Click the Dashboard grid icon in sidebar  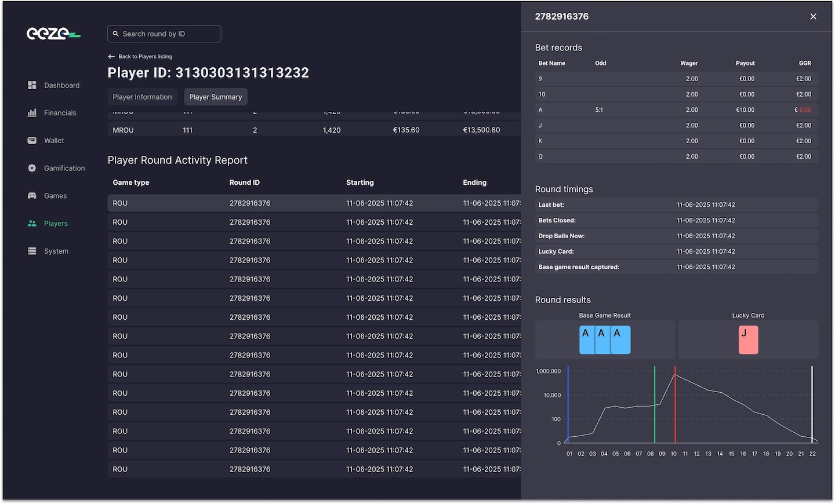32,85
